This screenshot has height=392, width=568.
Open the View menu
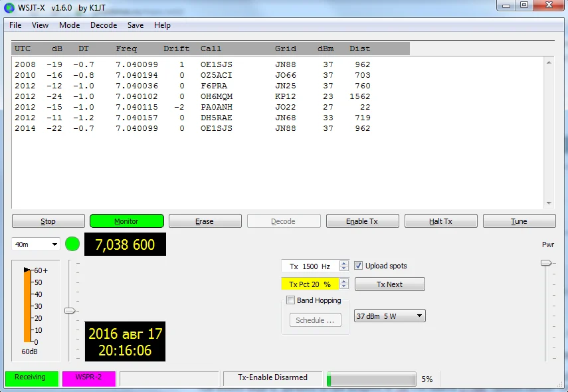(40, 25)
